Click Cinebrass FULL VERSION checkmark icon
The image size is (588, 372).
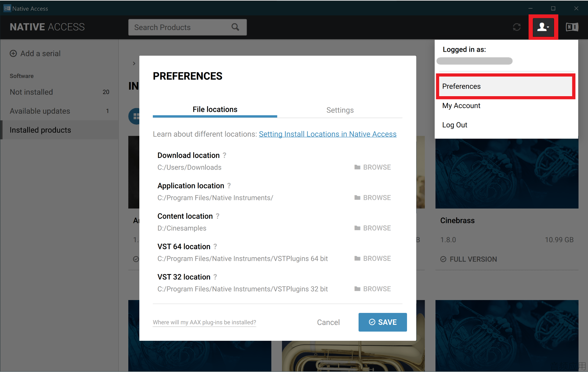(443, 259)
